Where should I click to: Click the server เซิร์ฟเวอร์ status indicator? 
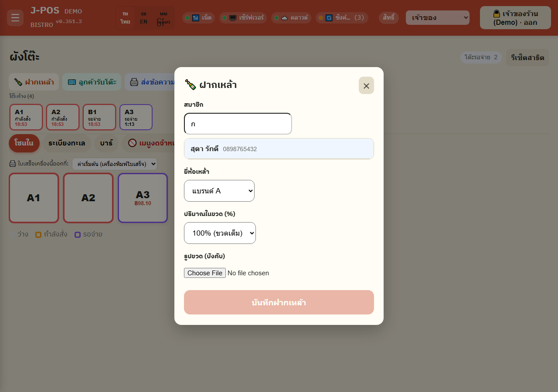click(x=243, y=18)
